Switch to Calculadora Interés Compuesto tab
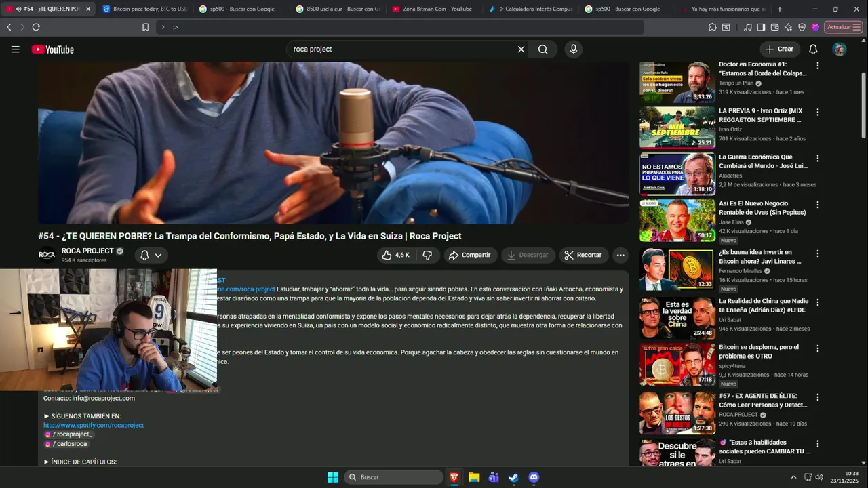 [x=530, y=9]
